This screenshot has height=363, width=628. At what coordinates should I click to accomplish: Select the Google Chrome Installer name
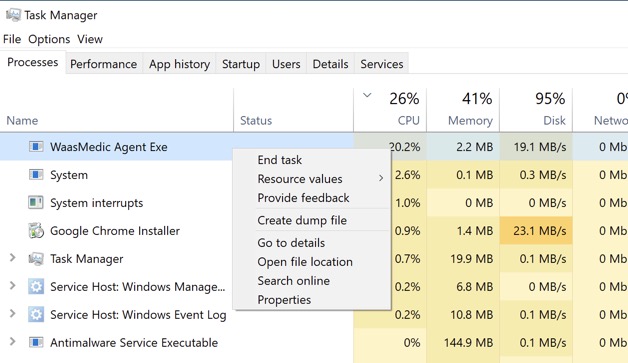point(115,231)
